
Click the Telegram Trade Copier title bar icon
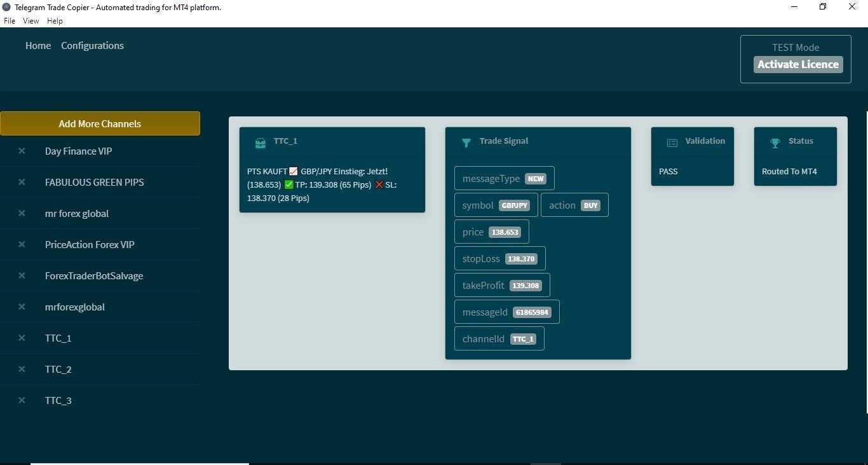click(6, 7)
